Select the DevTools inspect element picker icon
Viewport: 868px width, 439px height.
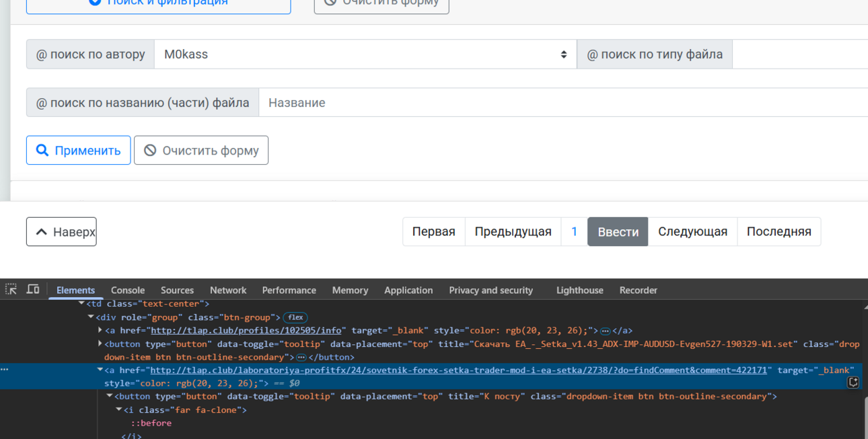coord(11,289)
